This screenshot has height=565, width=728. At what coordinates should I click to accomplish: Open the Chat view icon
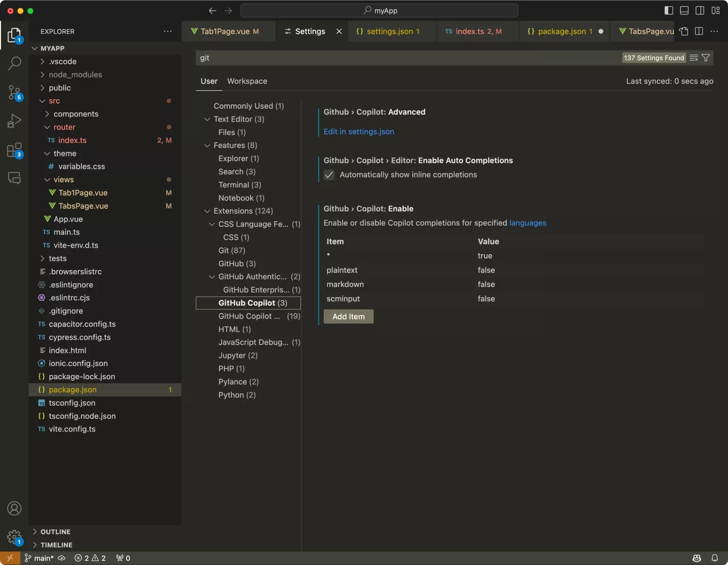[x=14, y=178]
